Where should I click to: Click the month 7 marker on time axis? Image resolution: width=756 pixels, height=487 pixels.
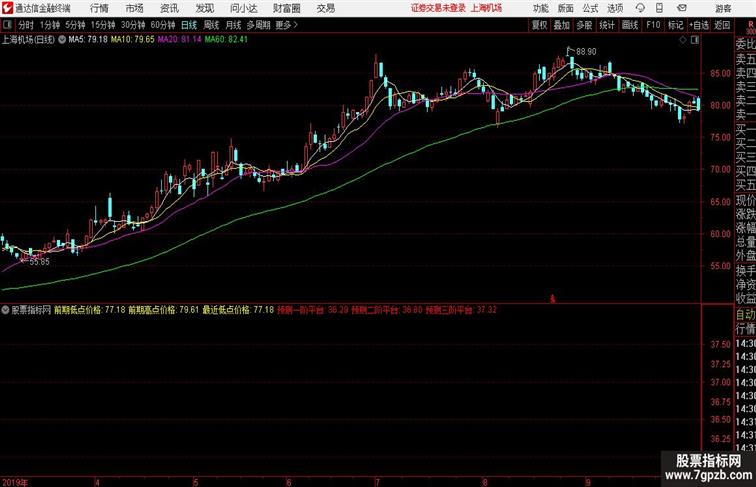coord(378,482)
